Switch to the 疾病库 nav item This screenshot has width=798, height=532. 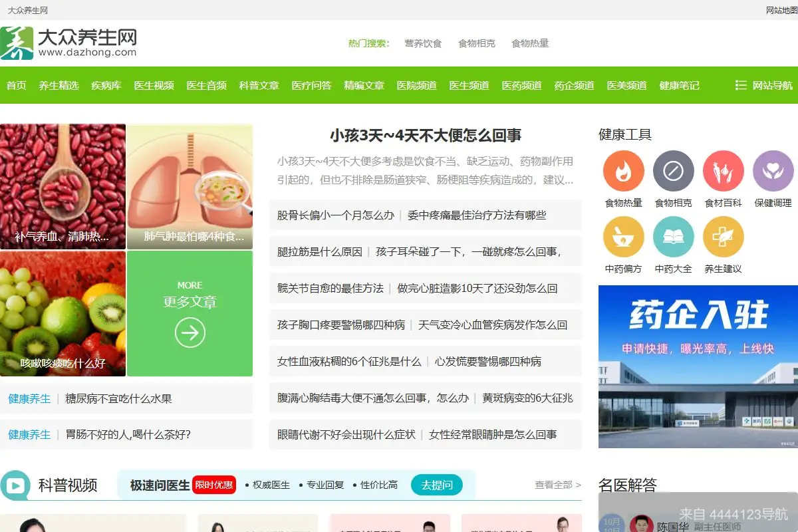pyautogui.click(x=106, y=86)
